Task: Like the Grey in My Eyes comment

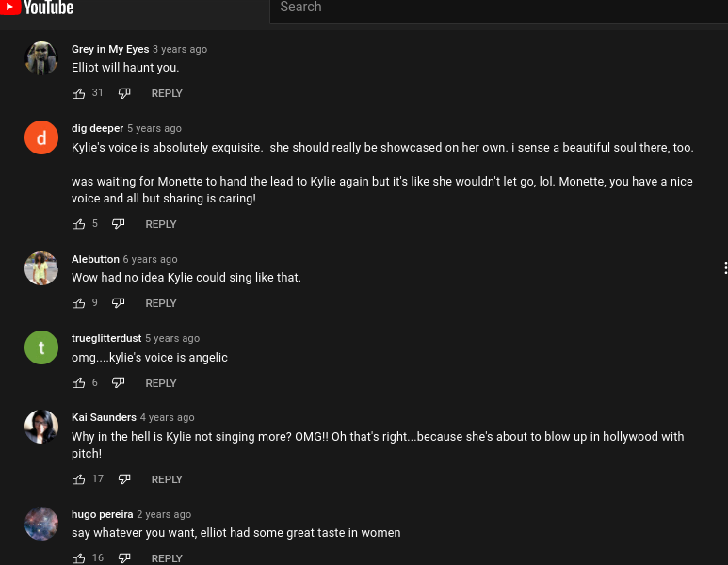Action: point(78,93)
